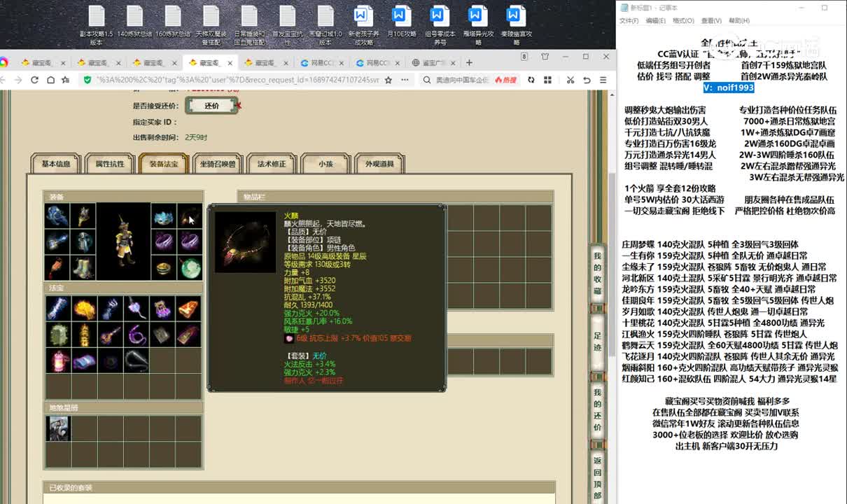Select the orange seal treasure icon
This screenshot has height=504, width=847.
click(188, 308)
